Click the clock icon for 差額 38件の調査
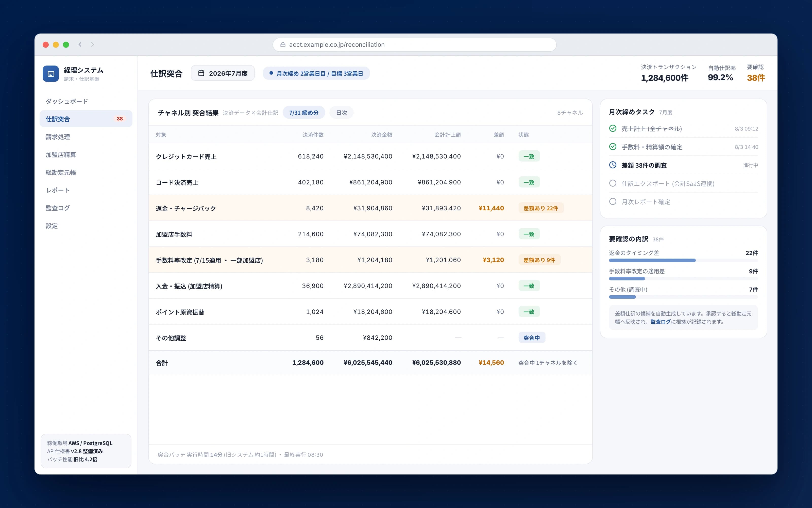812x508 pixels. point(613,165)
